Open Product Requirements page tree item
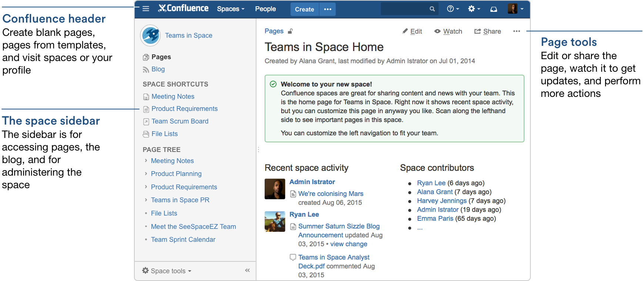 (184, 187)
